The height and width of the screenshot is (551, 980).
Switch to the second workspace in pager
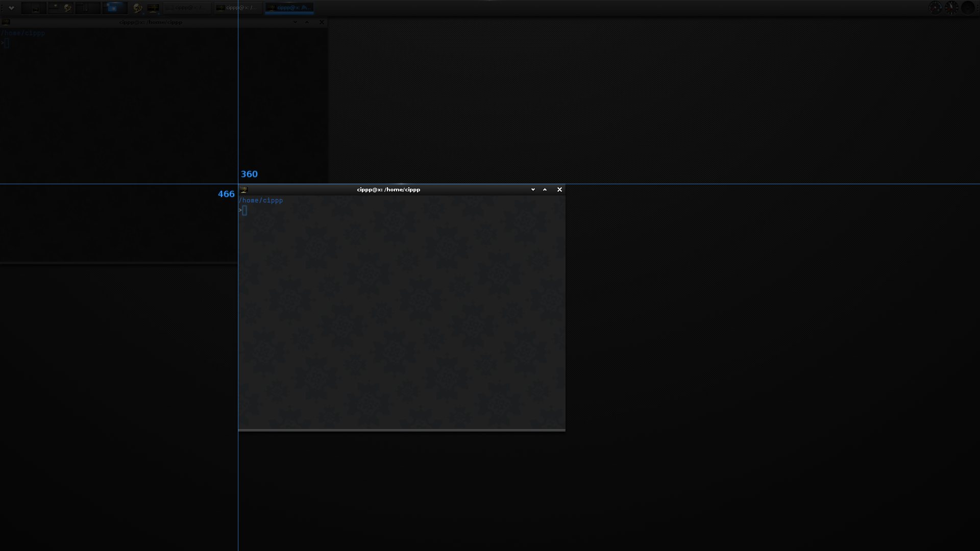61,8
